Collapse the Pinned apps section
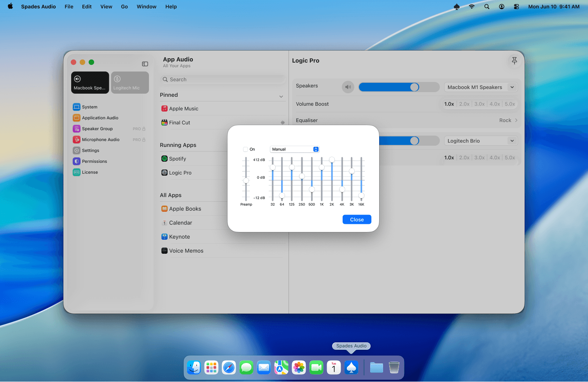This screenshot has height=382, width=588. click(281, 96)
